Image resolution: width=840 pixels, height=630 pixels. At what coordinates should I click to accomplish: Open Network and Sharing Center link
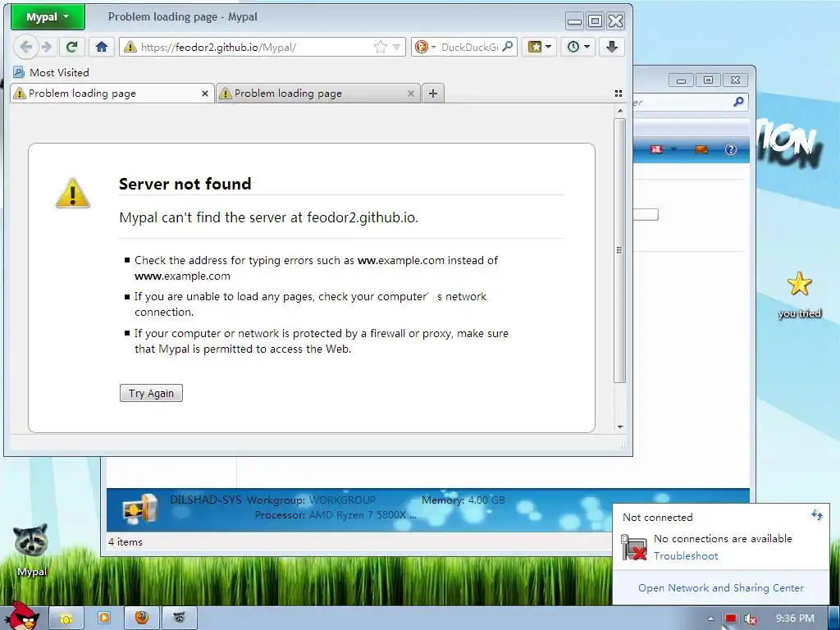pos(720,587)
